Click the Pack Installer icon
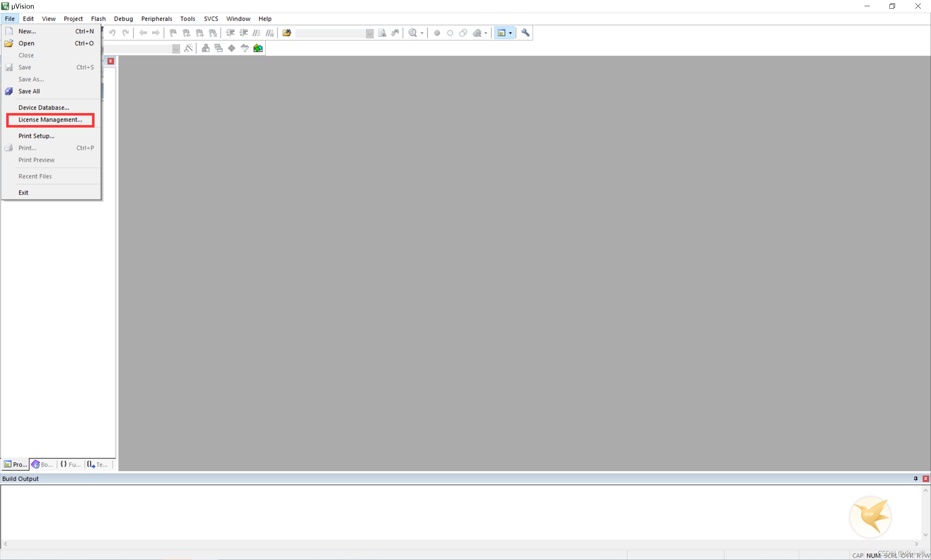Viewport: 931px width, 560px height. pos(258,48)
